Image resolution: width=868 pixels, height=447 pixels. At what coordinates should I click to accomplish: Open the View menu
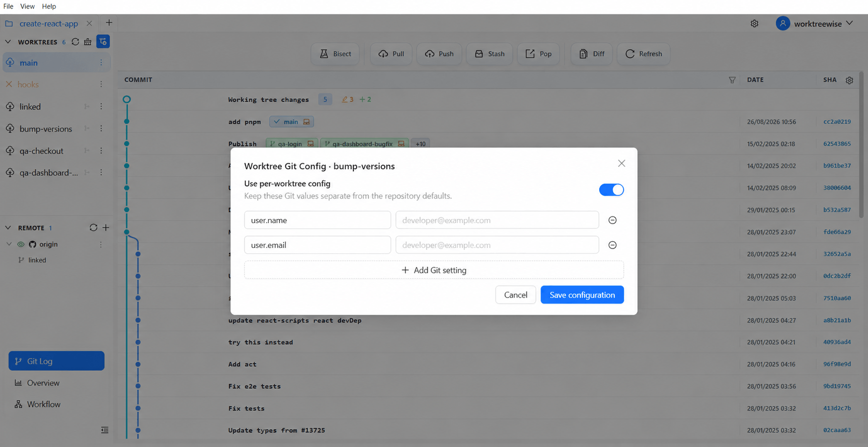point(27,6)
